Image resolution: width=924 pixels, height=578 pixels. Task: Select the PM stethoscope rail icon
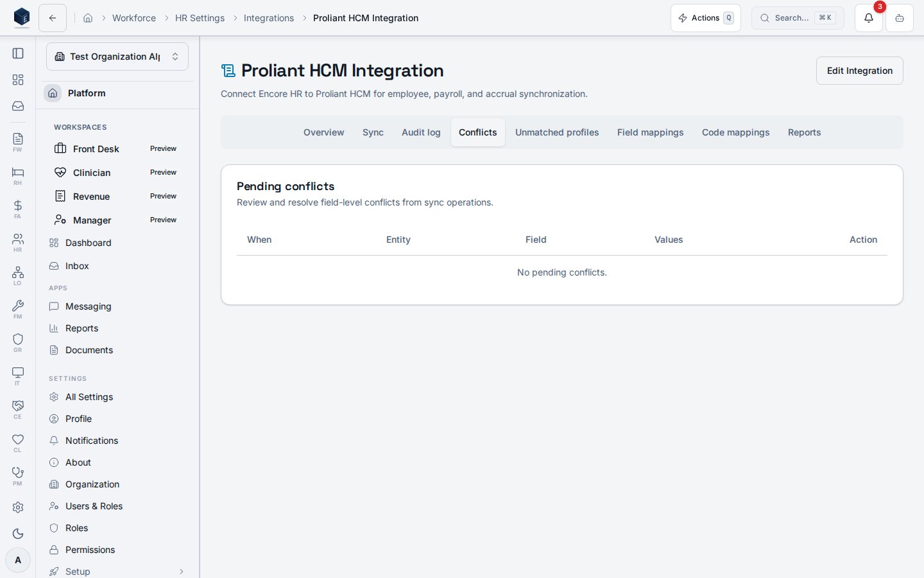point(18,476)
